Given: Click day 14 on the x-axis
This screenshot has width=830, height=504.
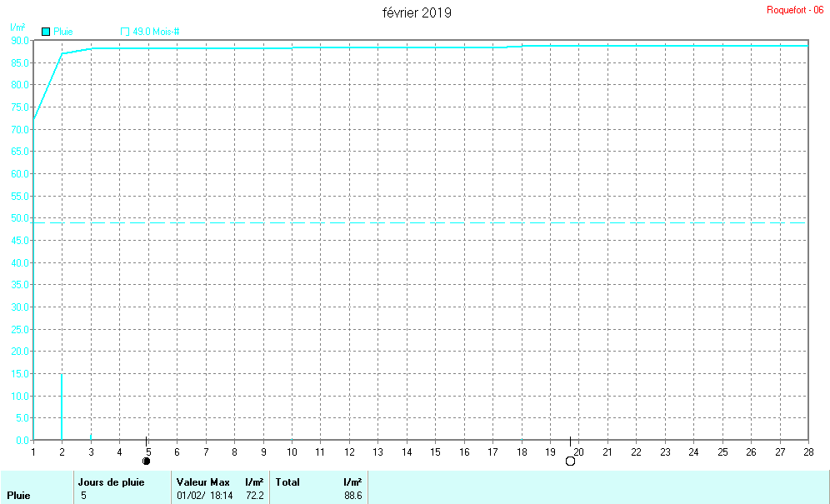Looking at the screenshot, I should tap(407, 452).
